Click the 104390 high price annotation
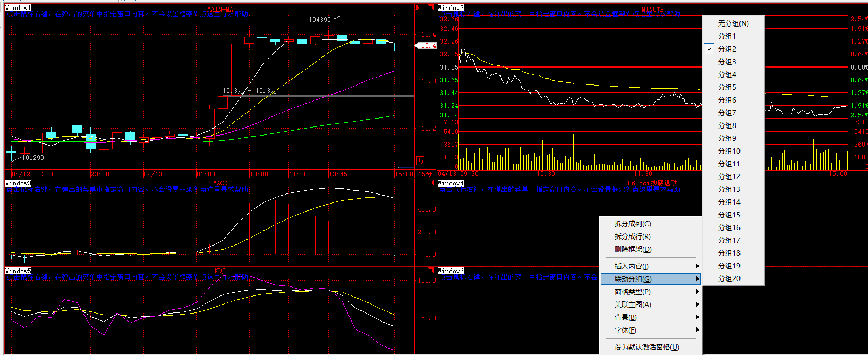 click(320, 20)
